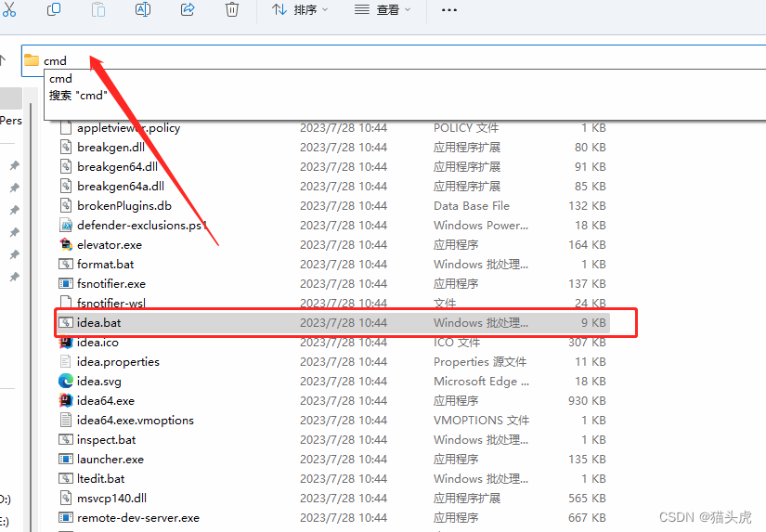
Task: Click the 930 KB size of idea64.exe
Action: [x=587, y=401]
